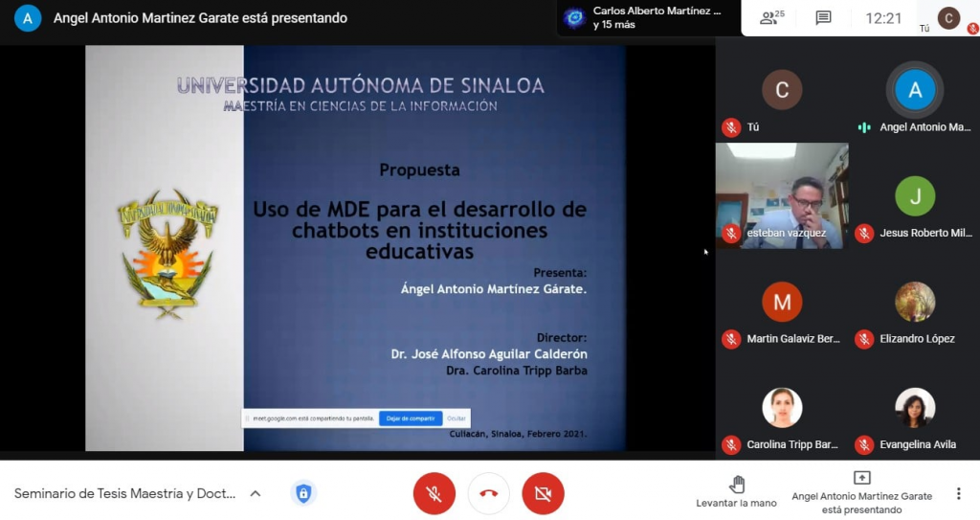Open the three-dot more options menu
This screenshot has width=980, height=520.
tap(958, 494)
